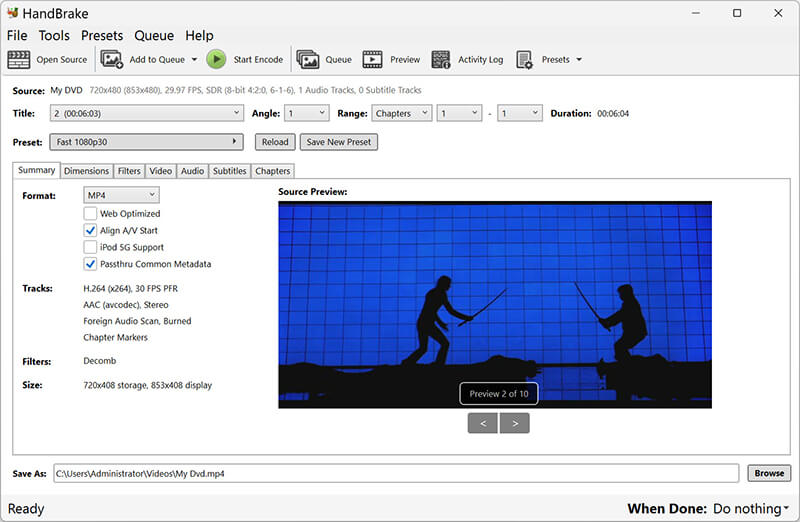800x522 pixels.
Task: Open the Angle dropdown
Action: (x=307, y=113)
